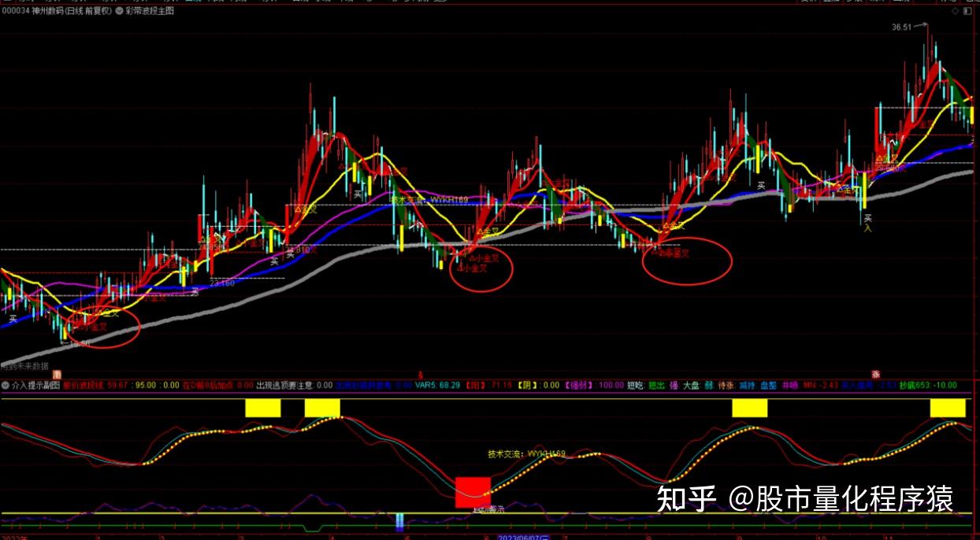Click the 抄底653: -10.00 indicator value
This screenshot has width=980, height=540.
pyautogui.click(x=928, y=386)
